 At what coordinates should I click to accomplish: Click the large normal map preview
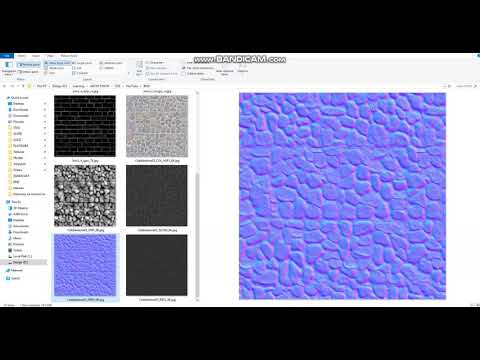tap(342, 196)
